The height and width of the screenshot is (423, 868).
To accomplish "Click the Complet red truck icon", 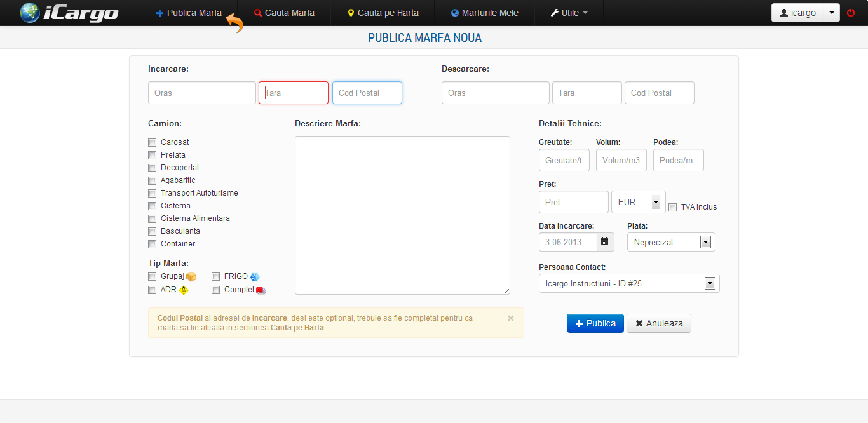I will pyautogui.click(x=261, y=290).
